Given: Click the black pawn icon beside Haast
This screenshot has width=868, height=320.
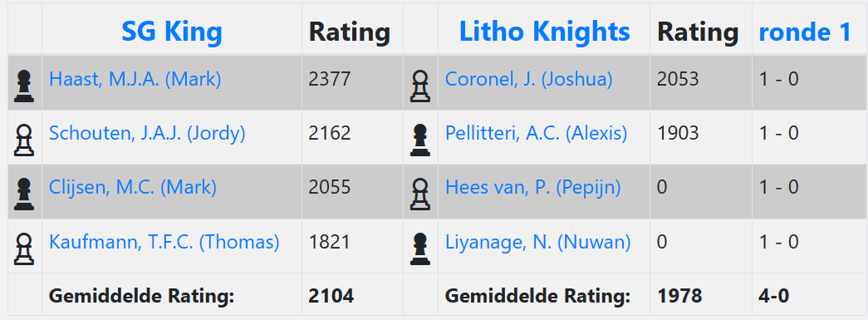Looking at the screenshot, I should (x=24, y=86).
